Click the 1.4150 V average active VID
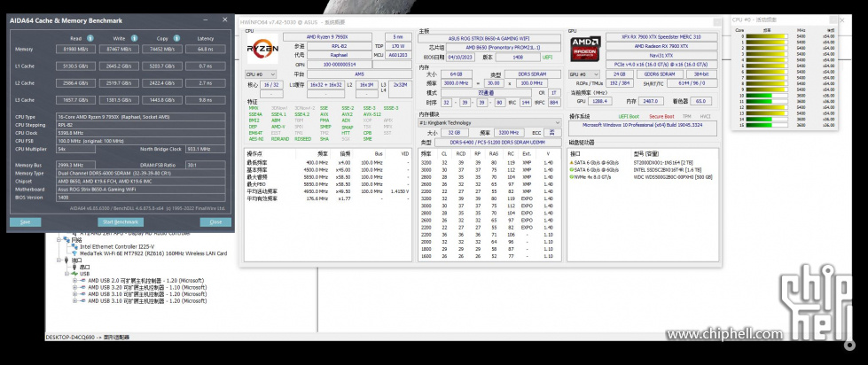868x365 pixels. click(x=400, y=191)
